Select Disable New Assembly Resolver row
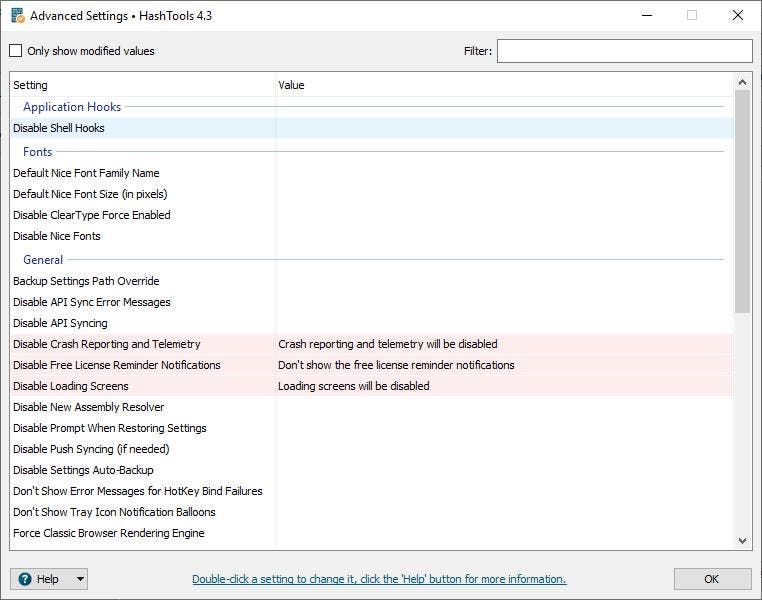The image size is (762, 600). [x=372, y=407]
